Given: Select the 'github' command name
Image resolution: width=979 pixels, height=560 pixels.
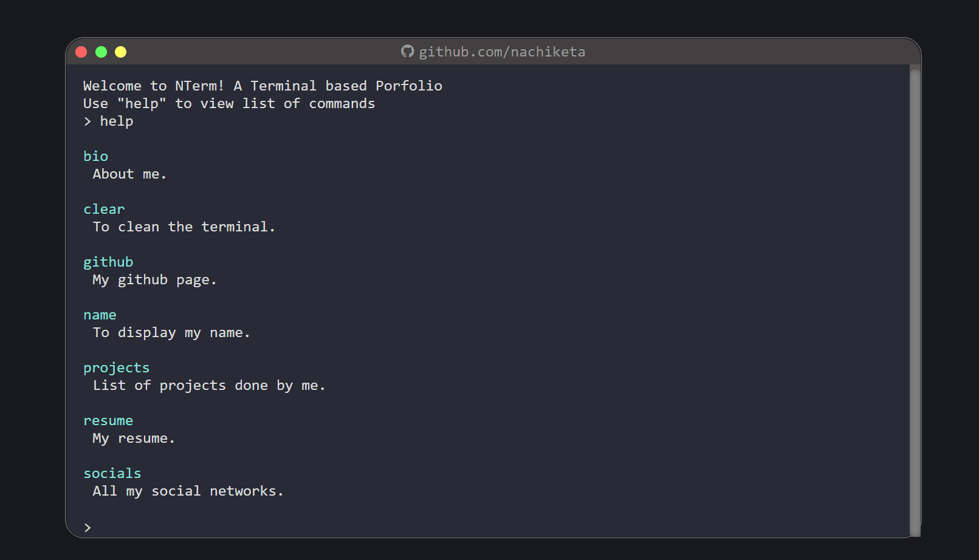Looking at the screenshot, I should click(x=108, y=262).
